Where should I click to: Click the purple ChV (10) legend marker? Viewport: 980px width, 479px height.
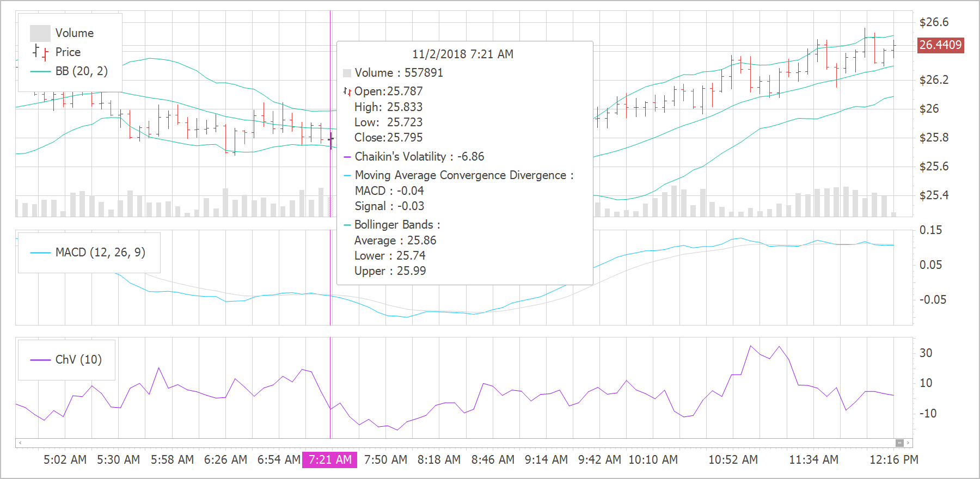click(x=40, y=360)
